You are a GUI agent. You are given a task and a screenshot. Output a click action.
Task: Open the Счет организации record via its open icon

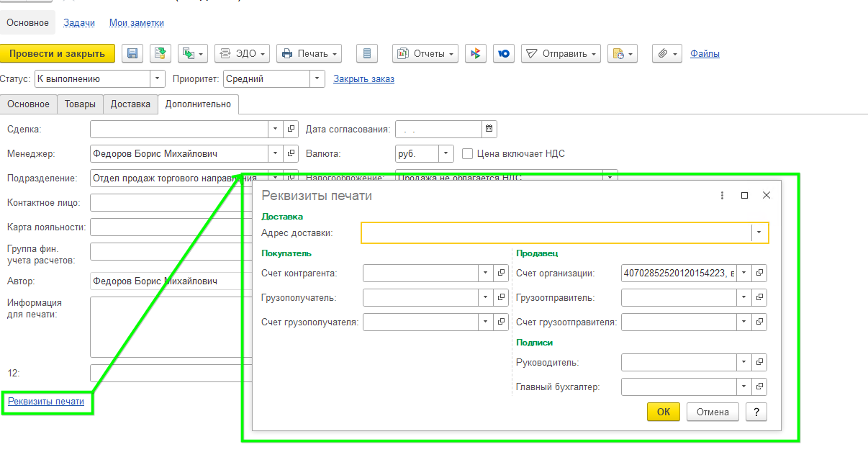point(759,274)
